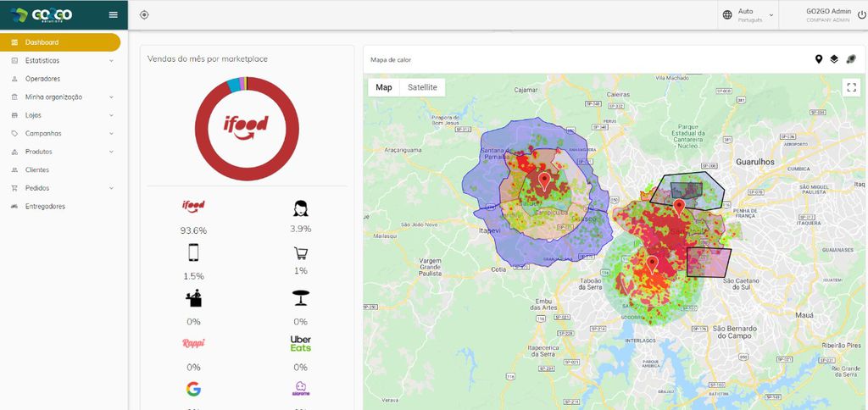Enter fullscreen map view
868x410 pixels.
851,87
